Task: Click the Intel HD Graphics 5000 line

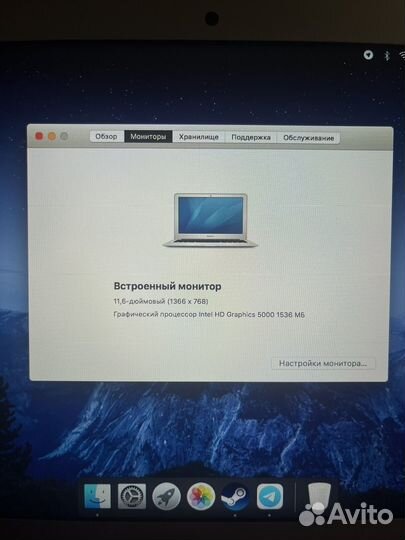Action: [x=209, y=314]
